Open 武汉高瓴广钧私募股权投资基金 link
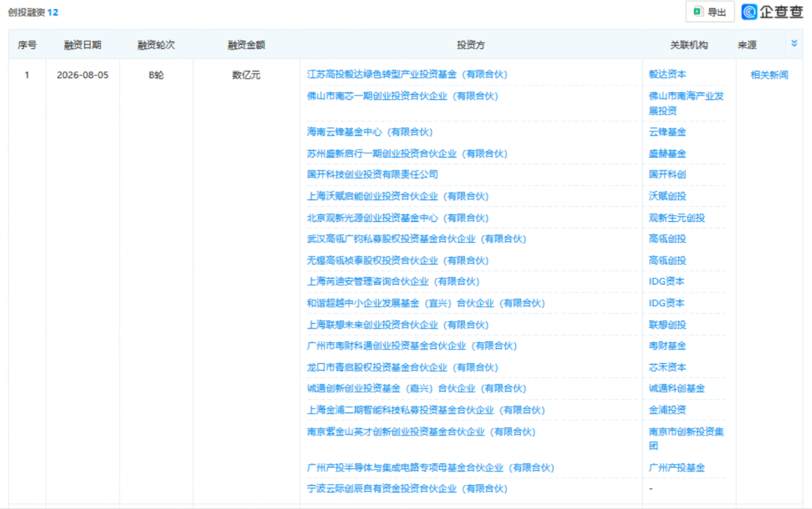Viewport: 812px width, 509px height. coord(417,238)
